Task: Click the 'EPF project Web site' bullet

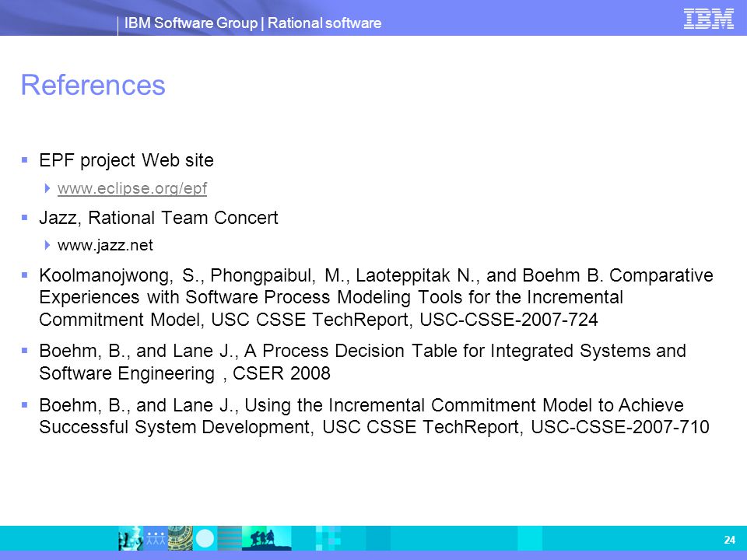Action: click(126, 160)
